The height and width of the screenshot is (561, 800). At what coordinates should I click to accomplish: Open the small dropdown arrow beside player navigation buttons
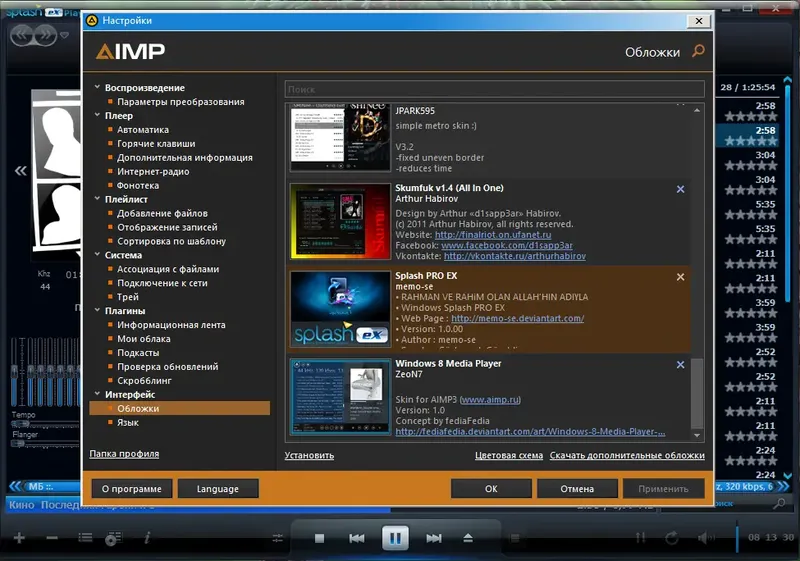(64, 35)
